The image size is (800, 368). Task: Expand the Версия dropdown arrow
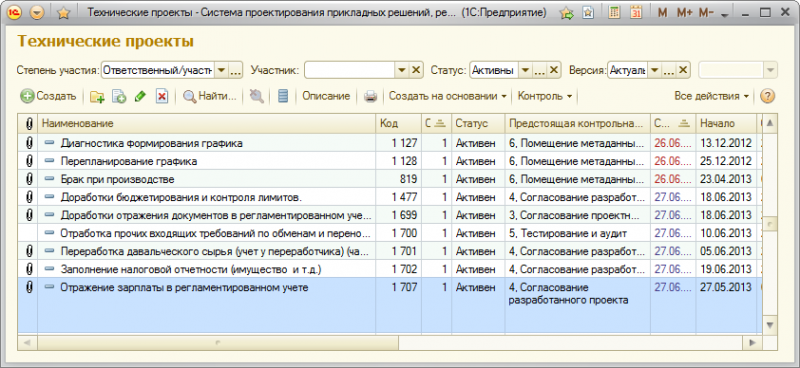click(x=654, y=70)
